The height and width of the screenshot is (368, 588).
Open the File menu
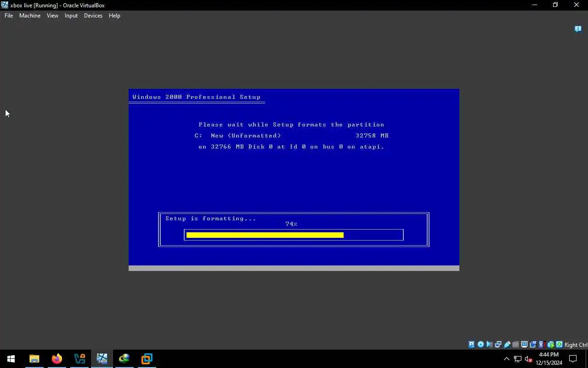pyautogui.click(x=9, y=16)
